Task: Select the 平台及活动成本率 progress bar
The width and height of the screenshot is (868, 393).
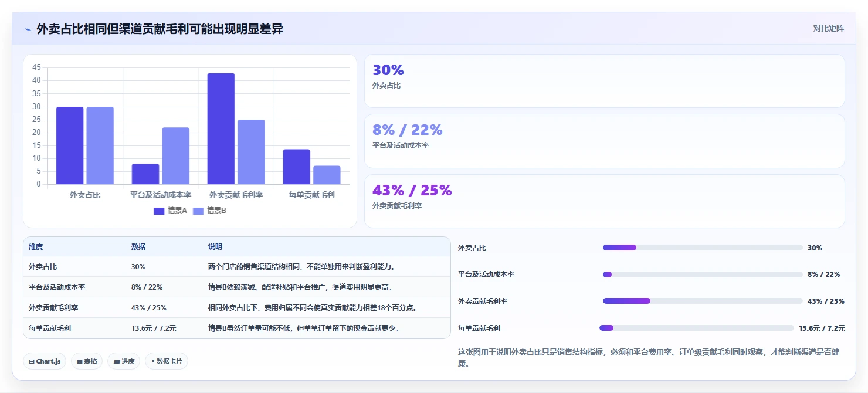Action: [x=703, y=275]
